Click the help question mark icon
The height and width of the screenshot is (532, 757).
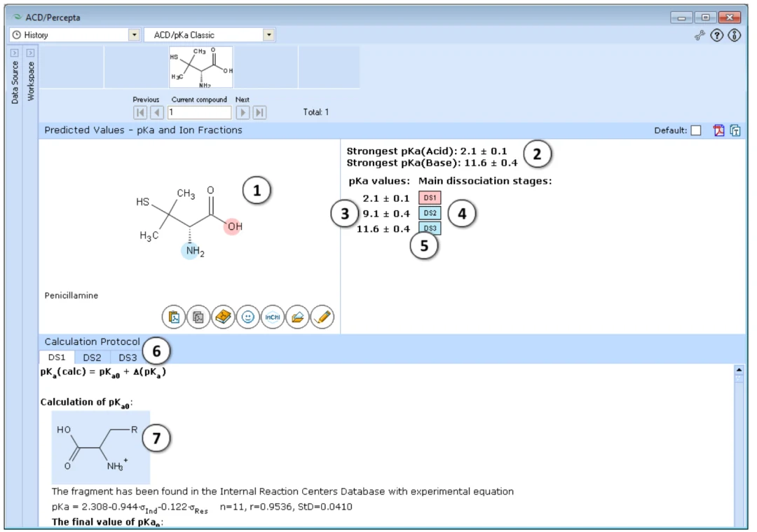coord(717,35)
